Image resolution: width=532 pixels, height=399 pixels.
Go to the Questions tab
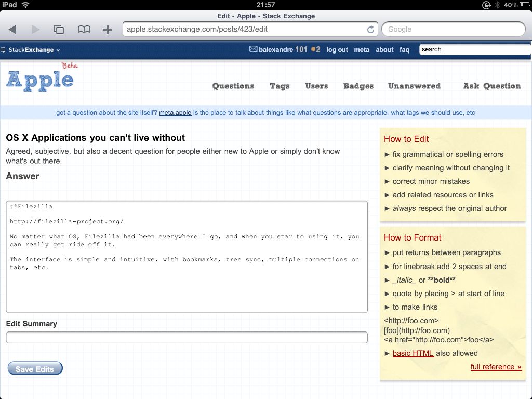tap(233, 86)
